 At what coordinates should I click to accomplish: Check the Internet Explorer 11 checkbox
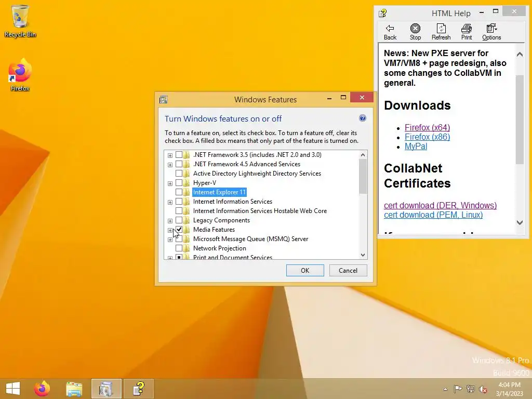[179, 192]
